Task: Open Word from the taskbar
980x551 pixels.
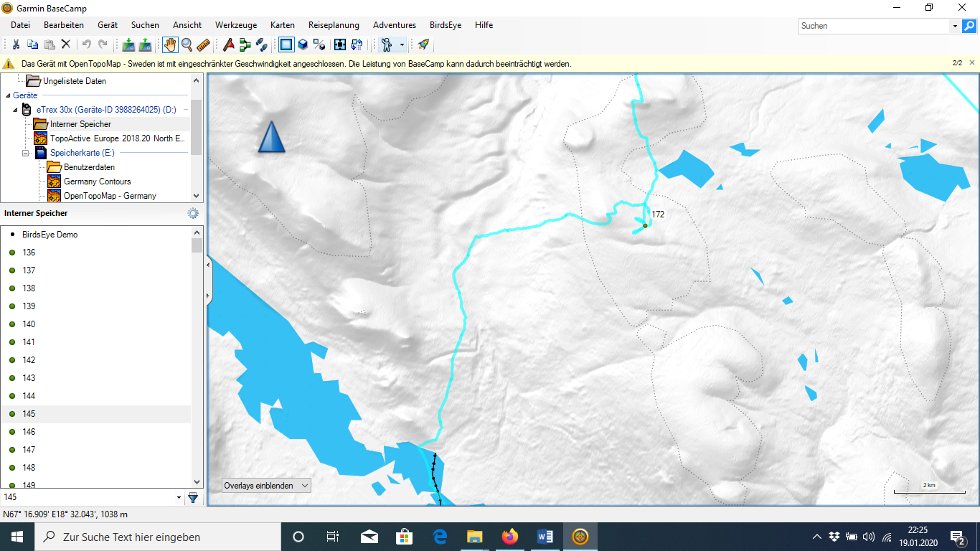Action: point(545,537)
